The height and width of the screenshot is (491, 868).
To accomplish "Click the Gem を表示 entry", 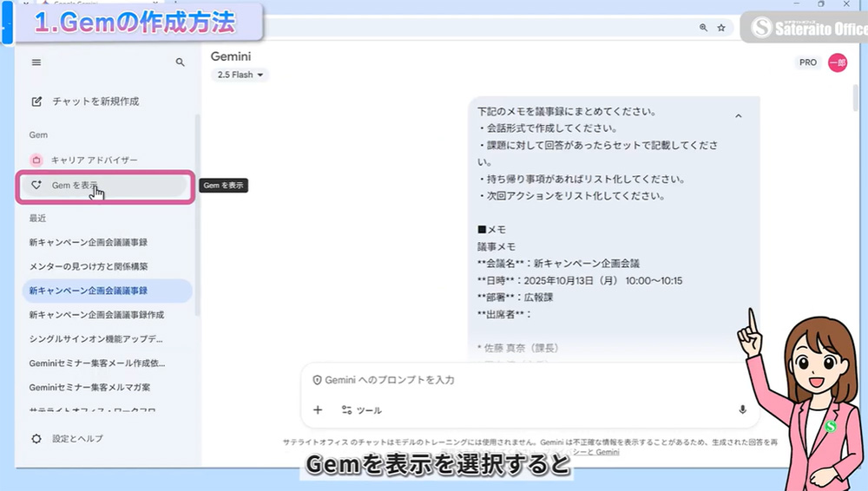I will (x=104, y=186).
